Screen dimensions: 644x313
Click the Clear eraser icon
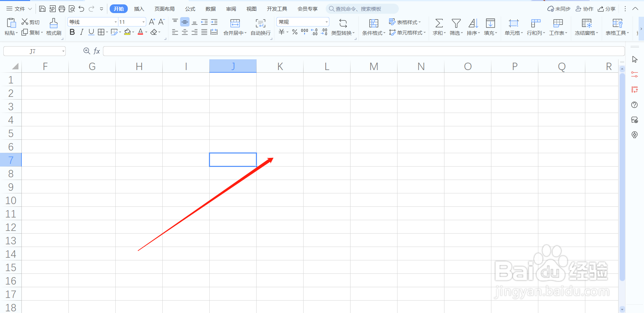(154, 32)
